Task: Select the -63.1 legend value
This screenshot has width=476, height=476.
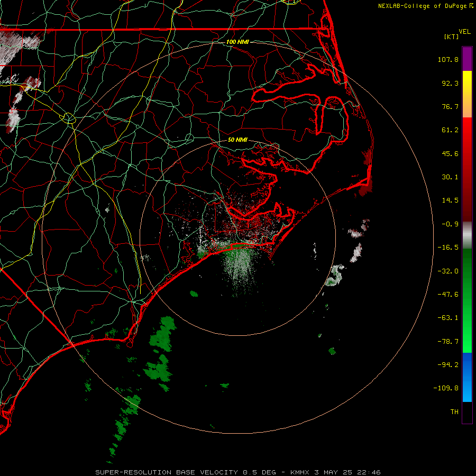Action: [x=448, y=318]
